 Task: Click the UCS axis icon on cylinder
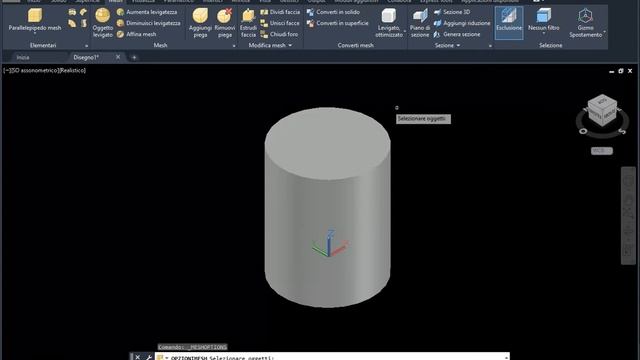[329, 244]
